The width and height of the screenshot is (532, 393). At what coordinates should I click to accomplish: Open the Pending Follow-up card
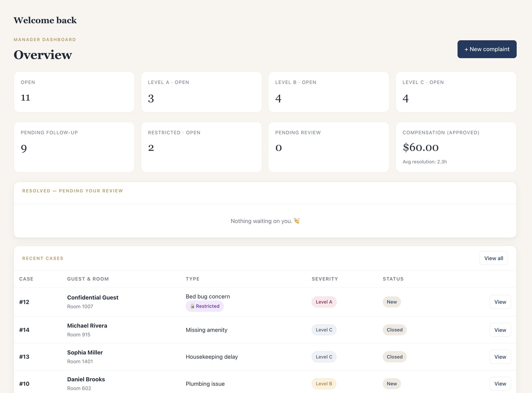[74, 147]
